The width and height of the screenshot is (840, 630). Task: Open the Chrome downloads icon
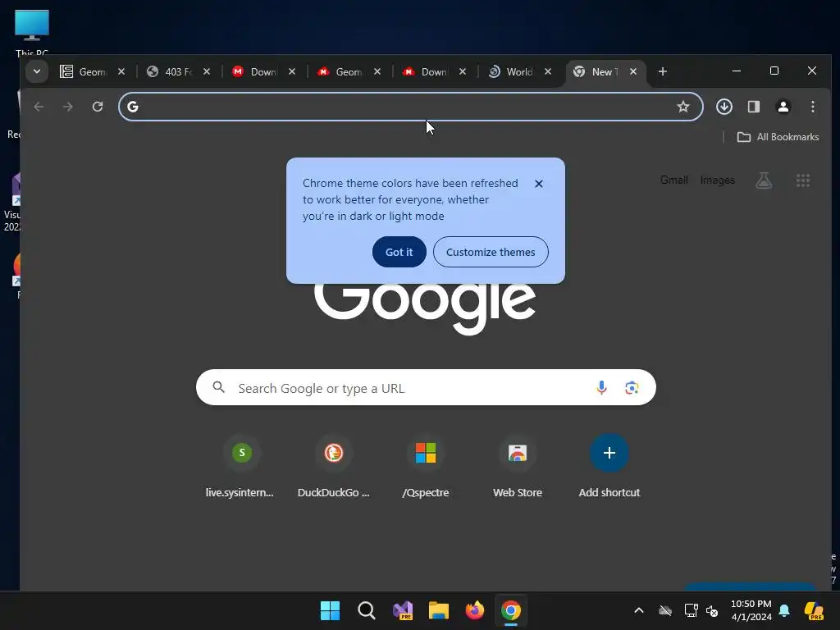click(x=724, y=107)
